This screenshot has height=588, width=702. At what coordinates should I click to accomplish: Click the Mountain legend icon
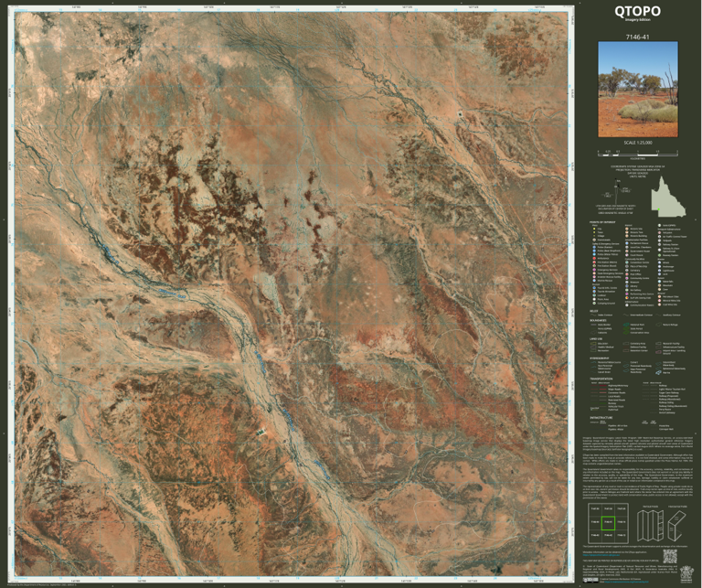[659, 285]
